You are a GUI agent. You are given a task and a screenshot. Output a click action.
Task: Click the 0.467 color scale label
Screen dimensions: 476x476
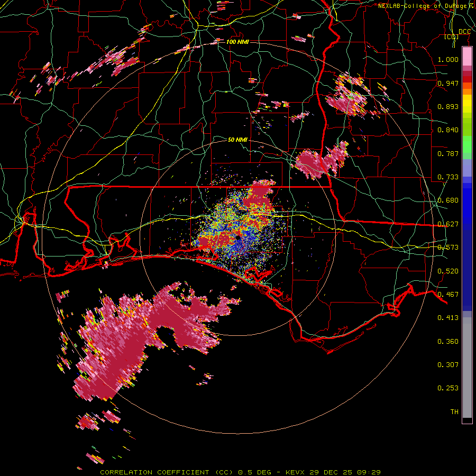(448, 295)
